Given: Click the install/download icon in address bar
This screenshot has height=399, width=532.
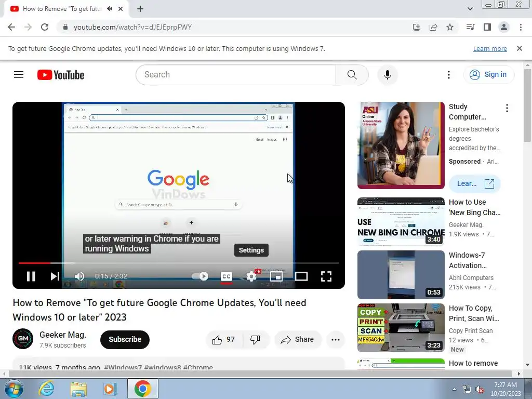Looking at the screenshot, I should pos(417,27).
